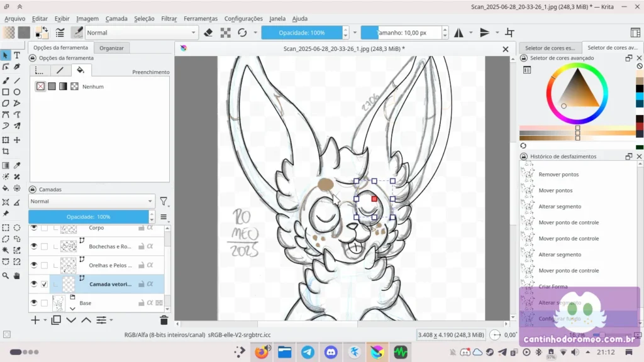Open the stroke line tab in tool options
Image resolution: width=644 pixels, height=362 pixels.
pyautogui.click(x=60, y=70)
